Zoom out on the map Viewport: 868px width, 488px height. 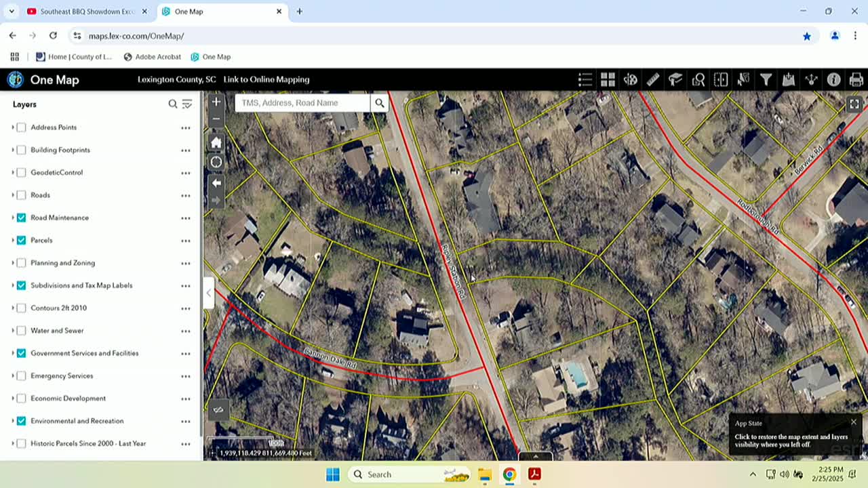(216, 119)
